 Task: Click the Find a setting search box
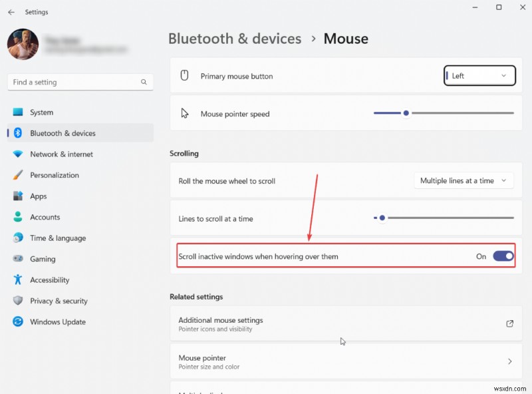(80, 82)
